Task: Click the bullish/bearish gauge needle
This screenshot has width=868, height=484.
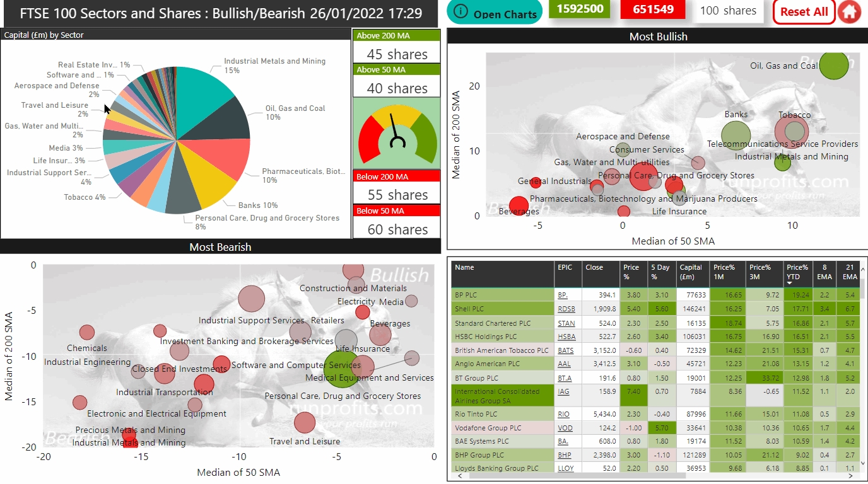Action: coord(396,129)
